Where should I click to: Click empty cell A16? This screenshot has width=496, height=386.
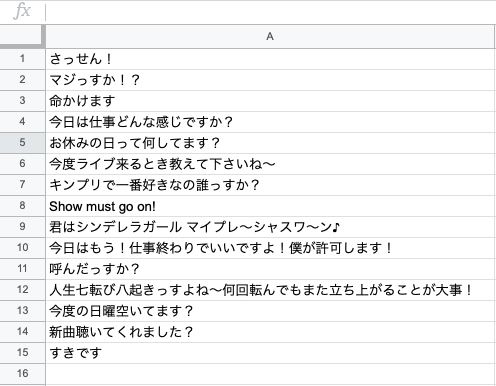point(270,374)
